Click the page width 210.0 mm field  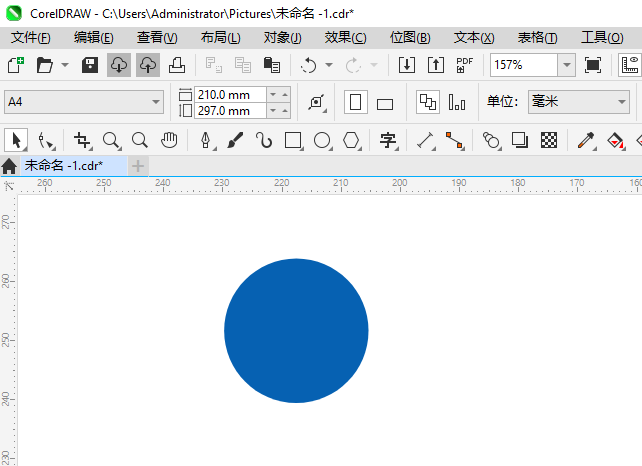pos(230,95)
